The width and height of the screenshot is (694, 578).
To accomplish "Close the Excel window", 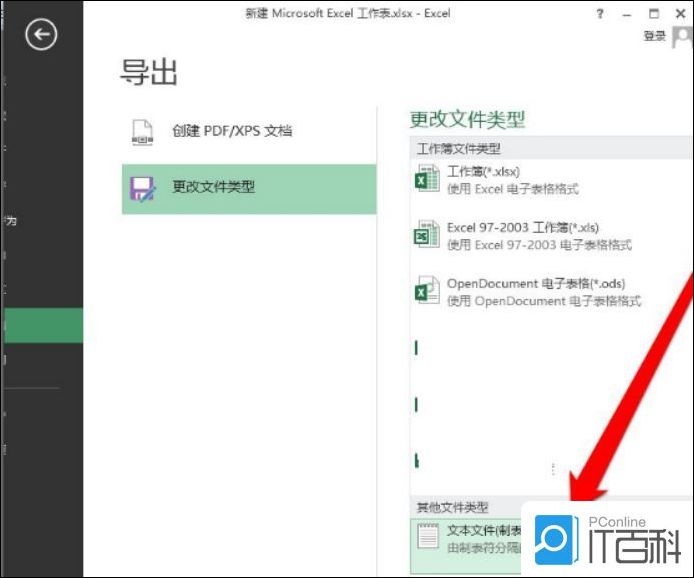I will click(681, 14).
